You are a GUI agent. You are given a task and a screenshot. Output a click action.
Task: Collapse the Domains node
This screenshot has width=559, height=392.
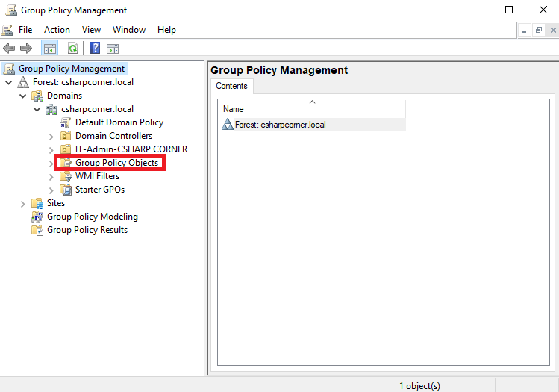coord(23,96)
